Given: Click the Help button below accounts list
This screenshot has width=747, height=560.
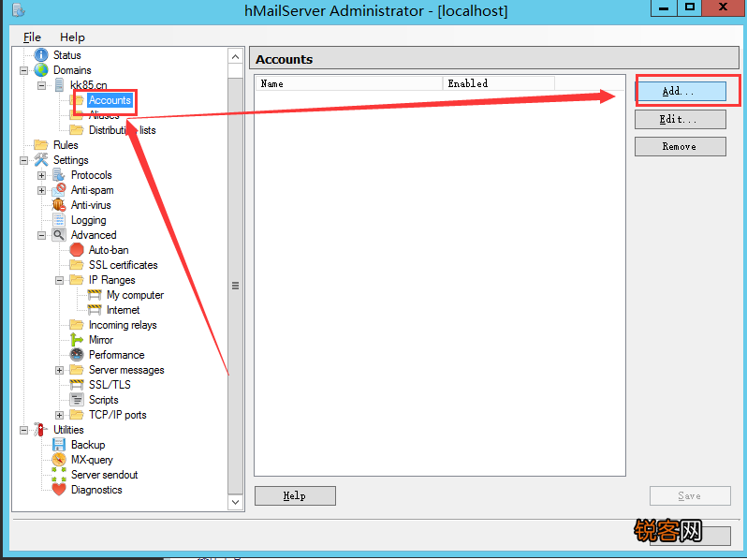Looking at the screenshot, I should pyautogui.click(x=295, y=495).
